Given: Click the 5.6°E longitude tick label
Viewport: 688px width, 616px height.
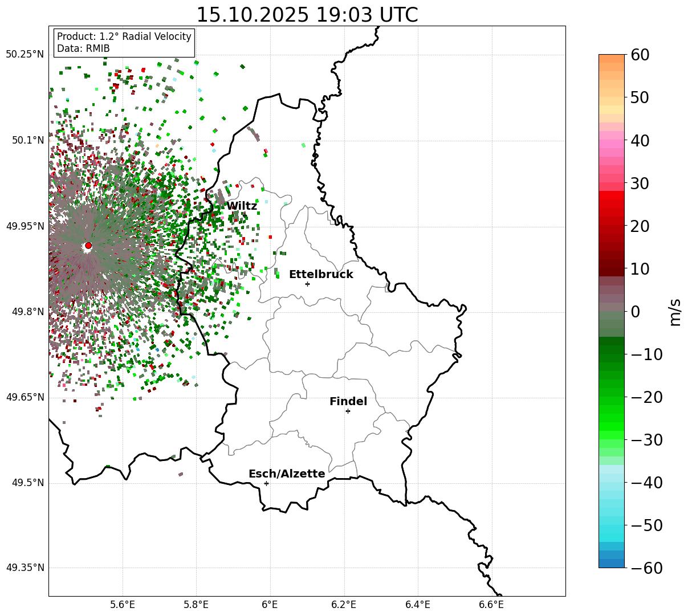Looking at the screenshot, I should point(123,605).
